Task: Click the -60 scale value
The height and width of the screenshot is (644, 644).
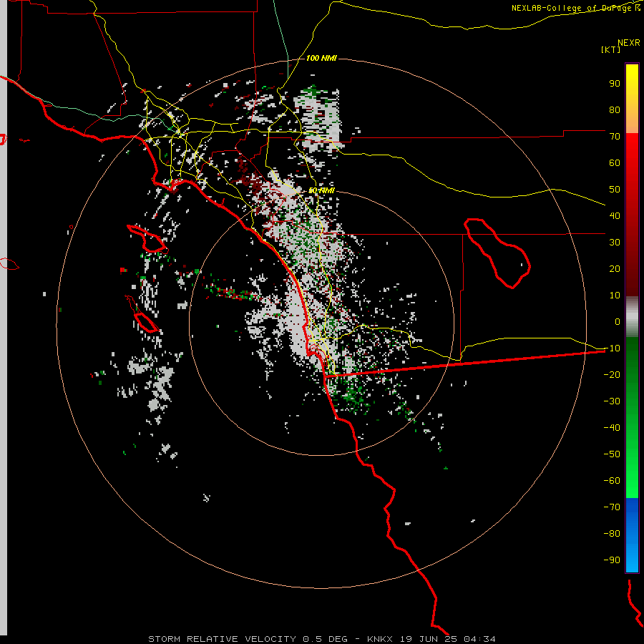Action: (x=612, y=481)
